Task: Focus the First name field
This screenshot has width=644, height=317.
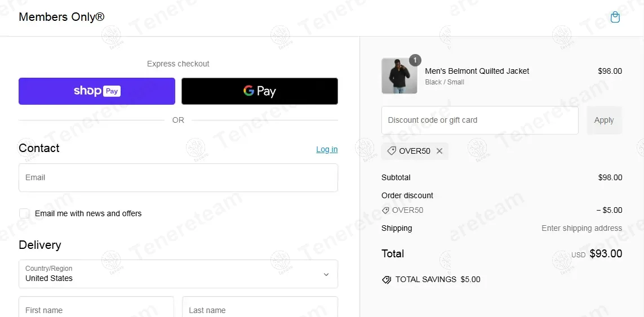Action: coord(96,309)
